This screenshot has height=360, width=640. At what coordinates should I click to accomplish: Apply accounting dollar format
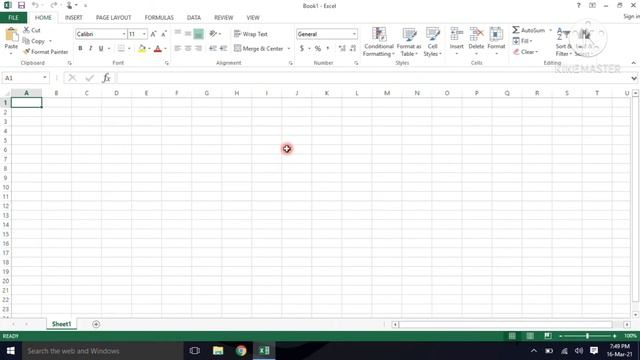(302, 49)
